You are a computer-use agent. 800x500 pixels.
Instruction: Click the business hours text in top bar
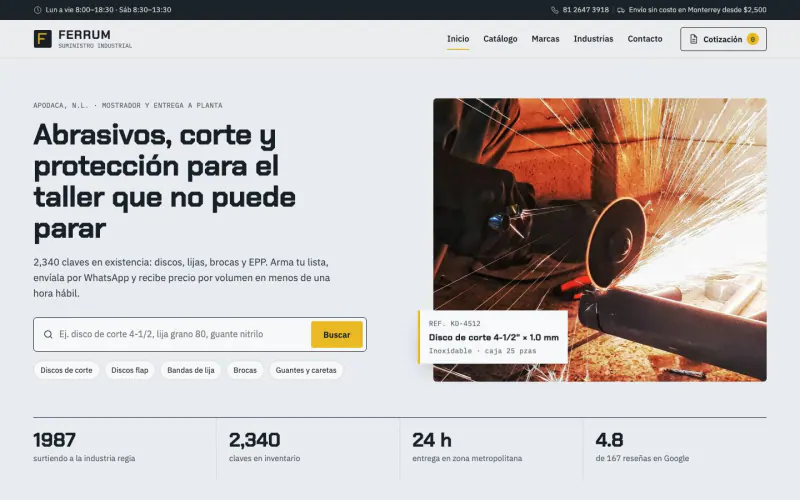108,10
